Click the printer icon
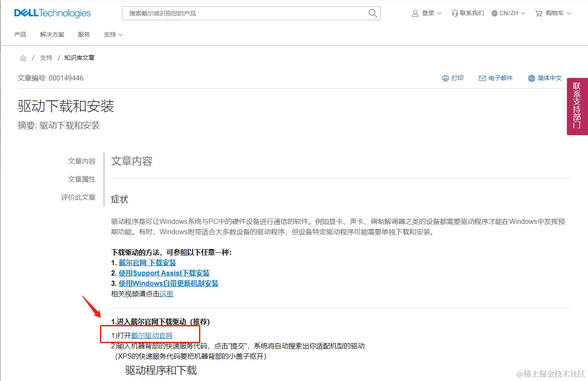588x381 pixels. 445,78
